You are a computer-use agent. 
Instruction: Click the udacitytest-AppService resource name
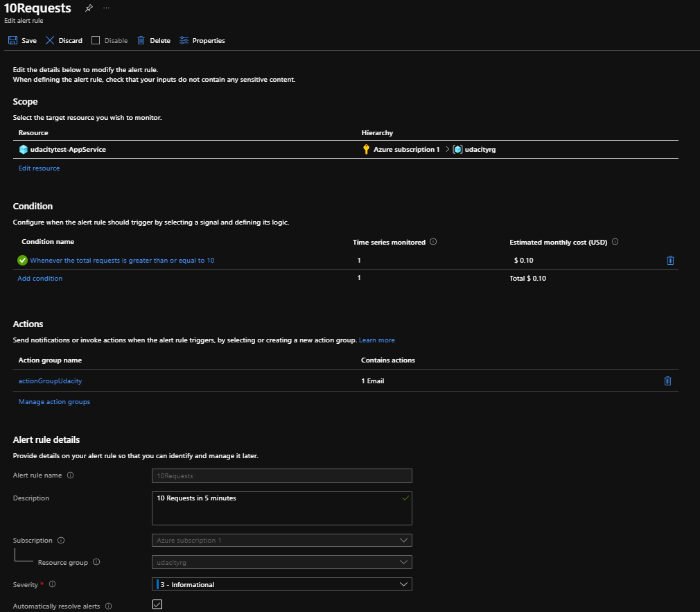(x=68, y=150)
